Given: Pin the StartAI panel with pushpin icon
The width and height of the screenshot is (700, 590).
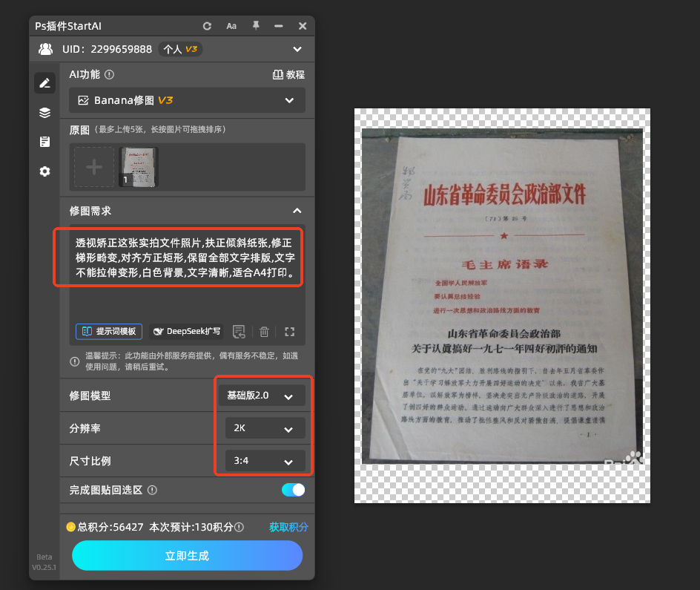Looking at the screenshot, I should [x=256, y=25].
